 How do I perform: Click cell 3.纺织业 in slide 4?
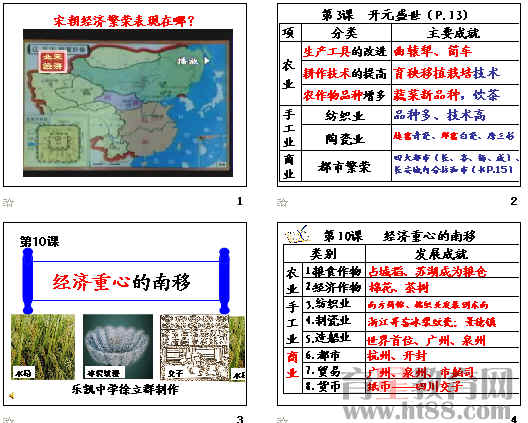pos(334,304)
